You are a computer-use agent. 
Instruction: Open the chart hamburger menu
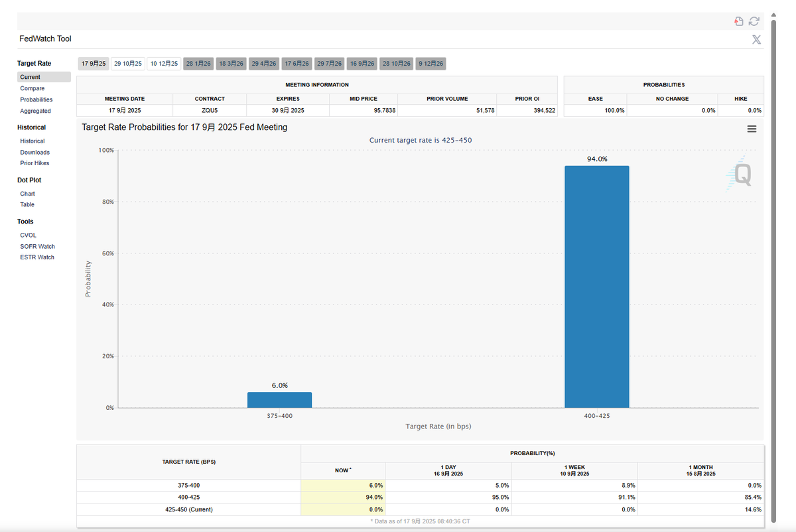(x=752, y=129)
